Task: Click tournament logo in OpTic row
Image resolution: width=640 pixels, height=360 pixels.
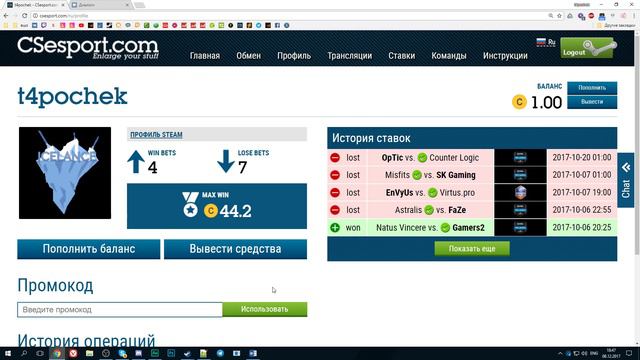Action: 520,158
